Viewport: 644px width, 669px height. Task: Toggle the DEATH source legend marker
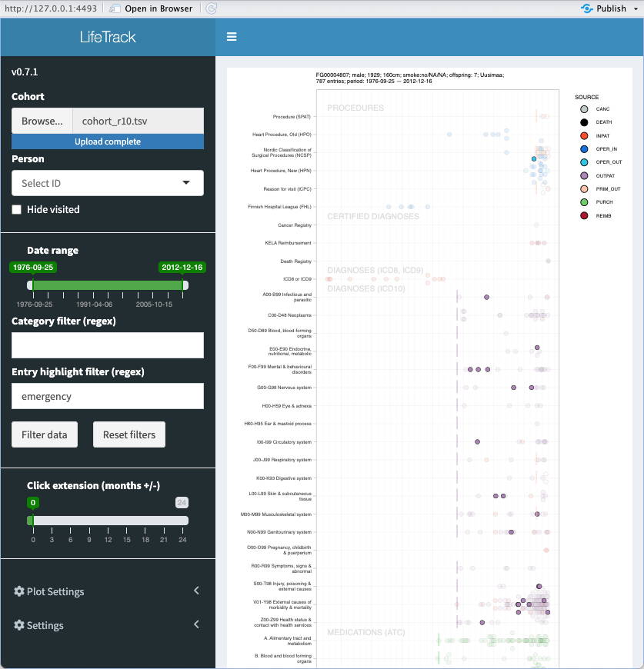coord(585,122)
